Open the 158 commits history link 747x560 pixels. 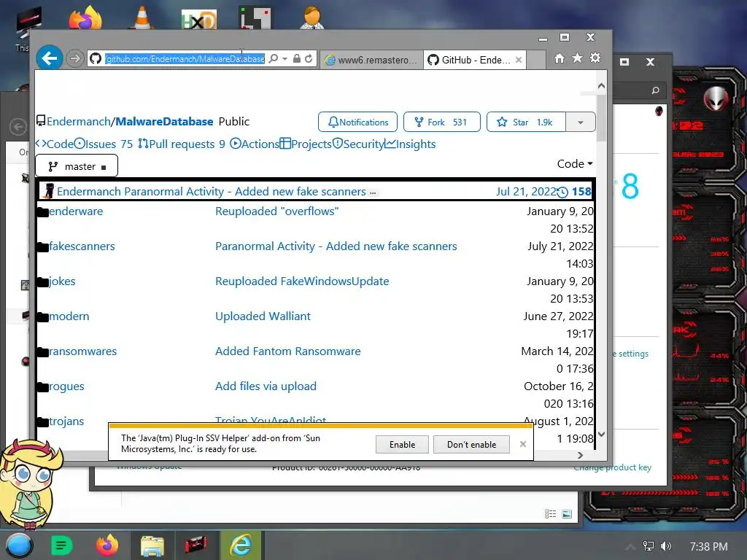click(x=575, y=192)
